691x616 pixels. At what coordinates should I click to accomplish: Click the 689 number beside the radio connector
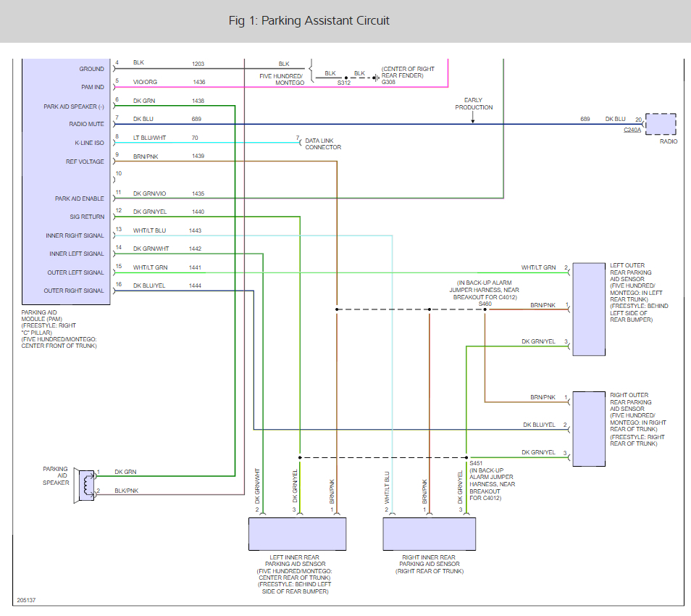coord(585,119)
